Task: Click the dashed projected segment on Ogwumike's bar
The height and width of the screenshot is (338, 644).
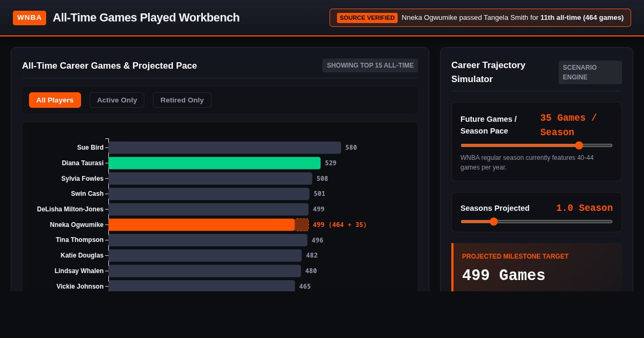Action: [x=302, y=225]
